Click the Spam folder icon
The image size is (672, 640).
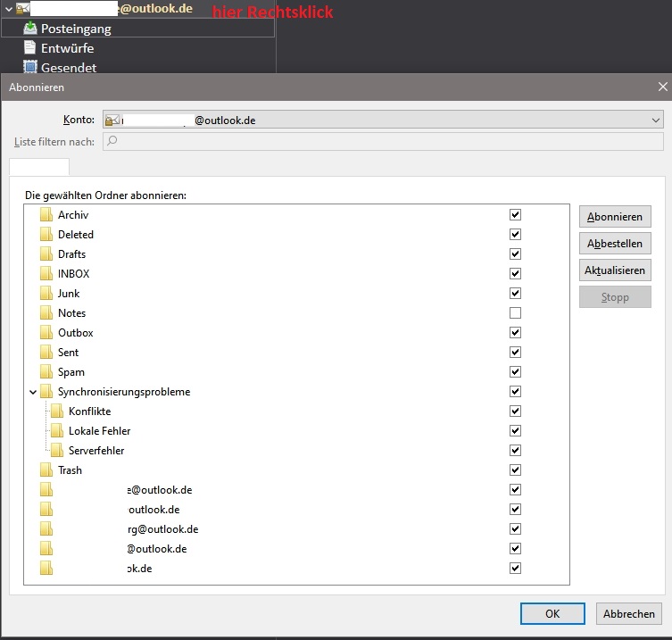(x=46, y=372)
